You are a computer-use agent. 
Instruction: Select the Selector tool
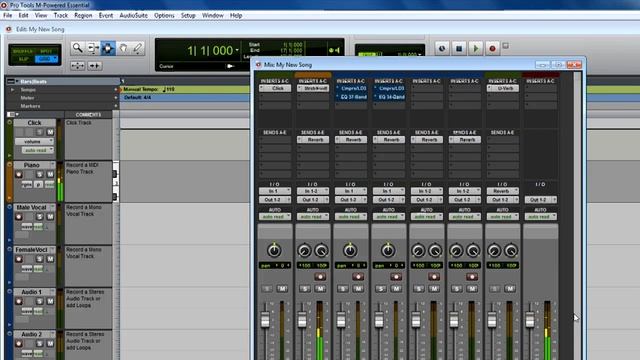coord(108,48)
